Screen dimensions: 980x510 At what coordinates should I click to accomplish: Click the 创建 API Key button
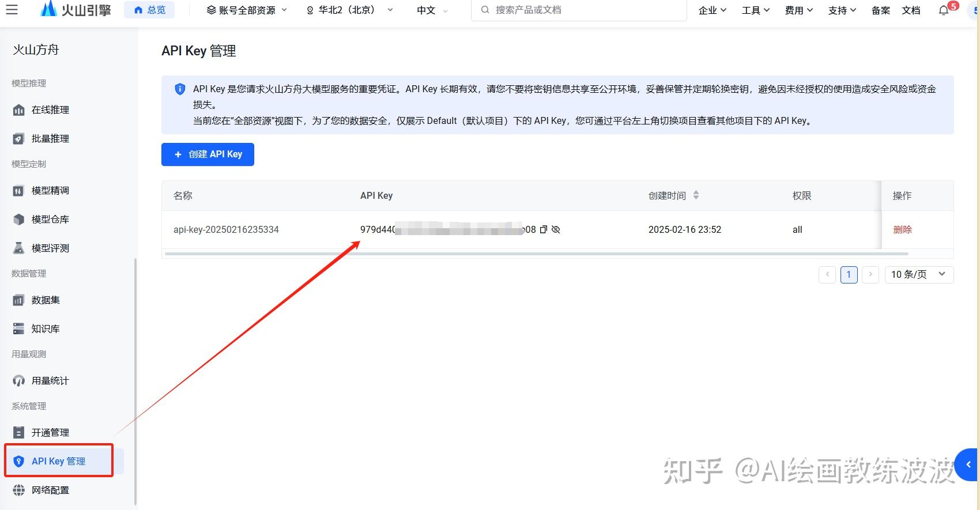(208, 154)
